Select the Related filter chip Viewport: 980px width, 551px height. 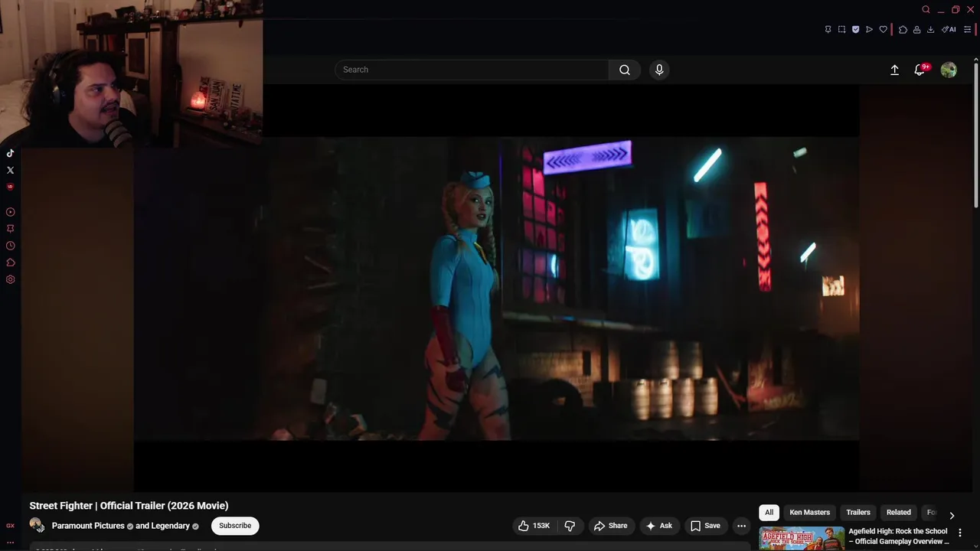click(x=899, y=513)
